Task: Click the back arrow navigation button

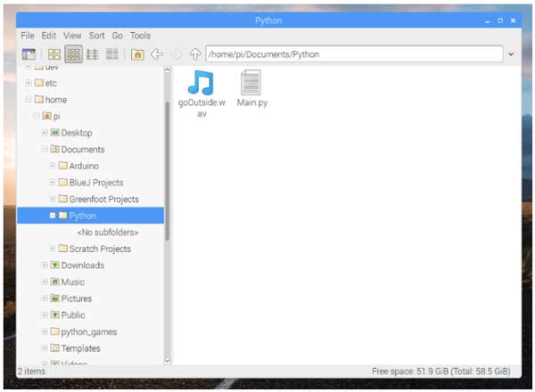Action: point(157,54)
